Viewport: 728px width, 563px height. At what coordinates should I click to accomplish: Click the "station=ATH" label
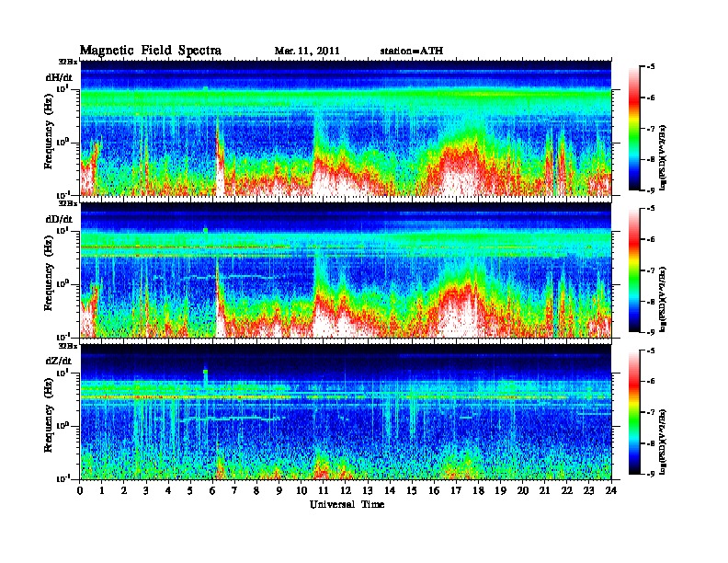[x=412, y=52]
